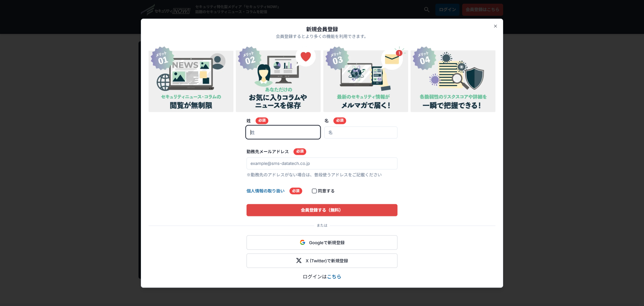Check the 同意する agreement checkbox

(x=314, y=191)
